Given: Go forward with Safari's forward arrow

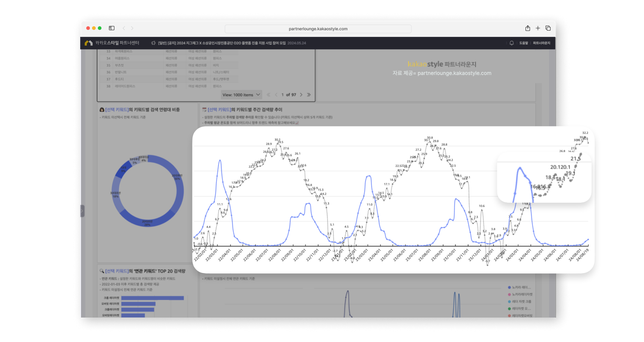Looking at the screenshot, I should point(132,28).
